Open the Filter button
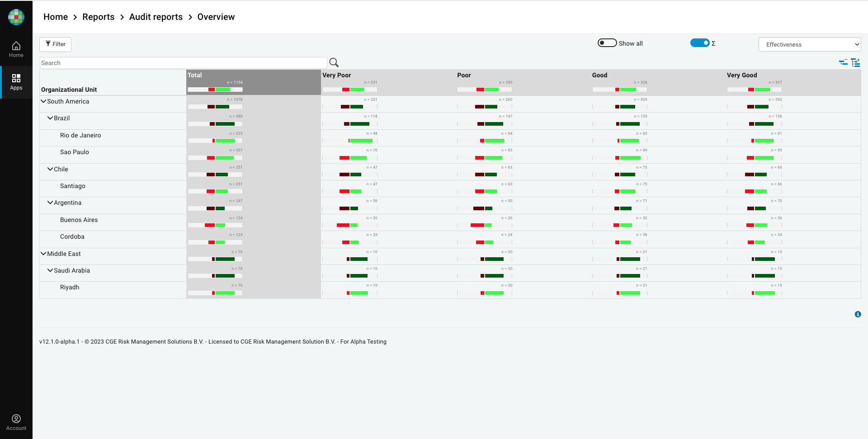This screenshot has height=439, width=868. pyautogui.click(x=55, y=44)
